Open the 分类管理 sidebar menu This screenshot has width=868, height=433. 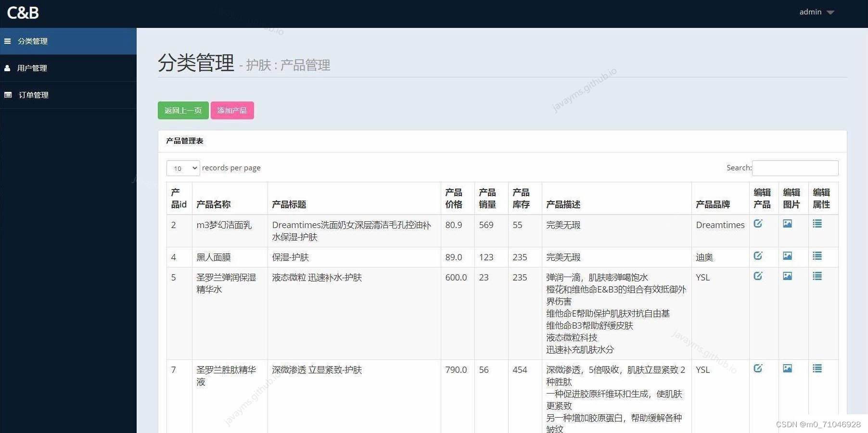(68, 41)
